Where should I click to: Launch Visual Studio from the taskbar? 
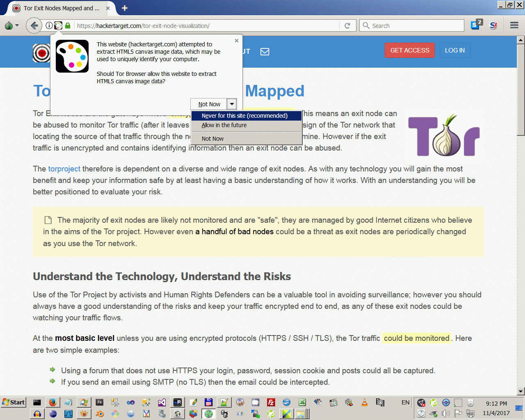click(x=162, y=402)
